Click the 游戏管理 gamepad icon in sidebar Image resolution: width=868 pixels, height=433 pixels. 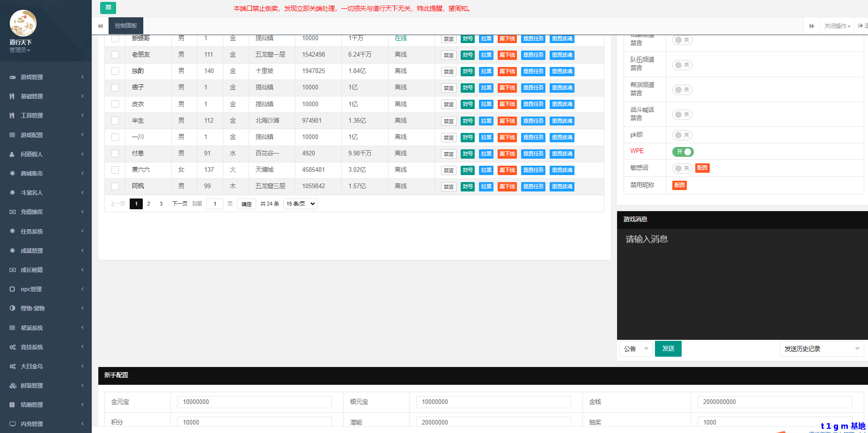12,77
